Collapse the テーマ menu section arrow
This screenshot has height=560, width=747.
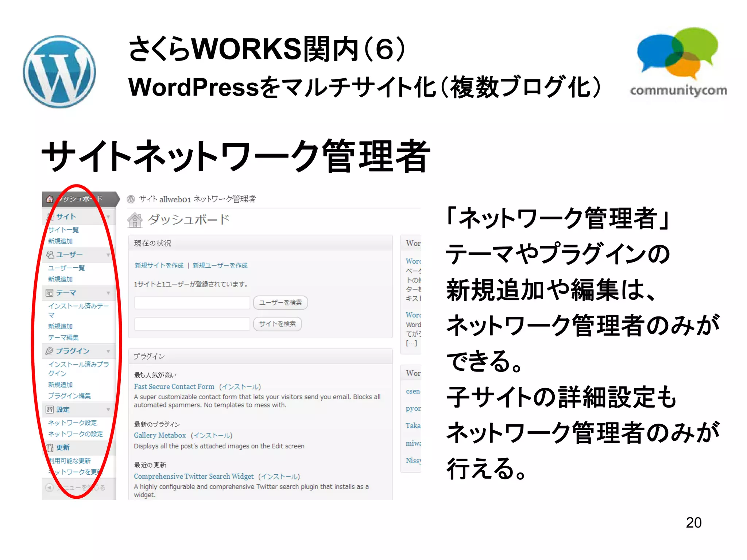(108, 293)
